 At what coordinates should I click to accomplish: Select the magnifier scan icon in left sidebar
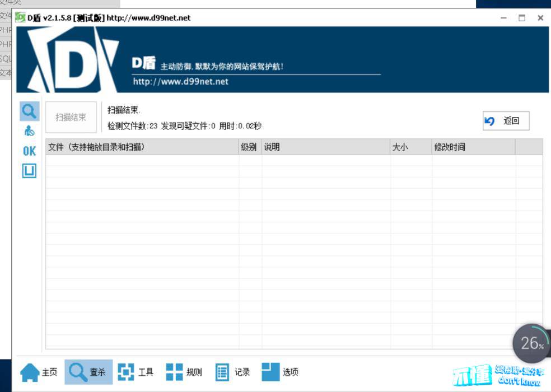tap(29, 111)
